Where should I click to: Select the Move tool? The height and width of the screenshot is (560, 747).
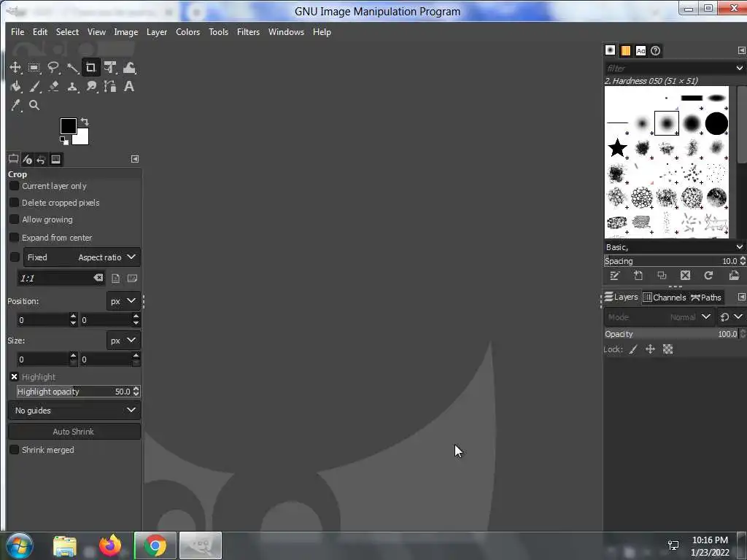pos(15,68)
